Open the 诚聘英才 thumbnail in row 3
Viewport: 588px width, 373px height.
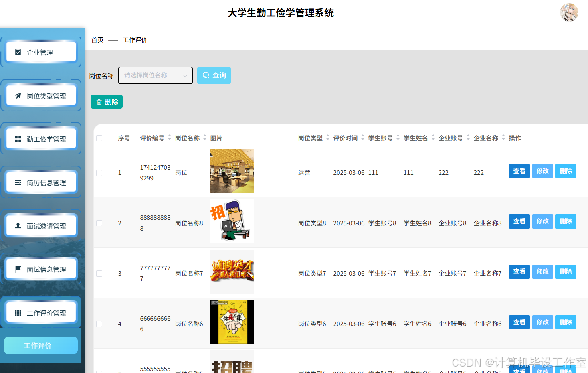point(232,272)
